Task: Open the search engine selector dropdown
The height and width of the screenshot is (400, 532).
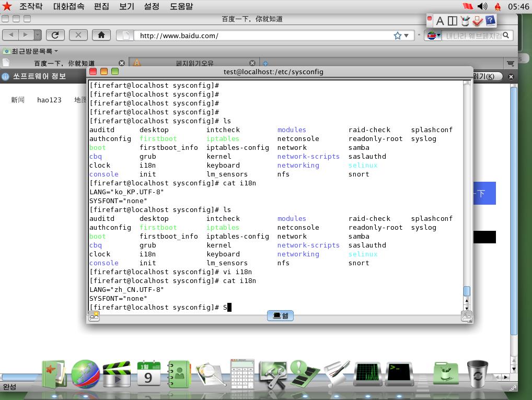Action: pos(434,36)
